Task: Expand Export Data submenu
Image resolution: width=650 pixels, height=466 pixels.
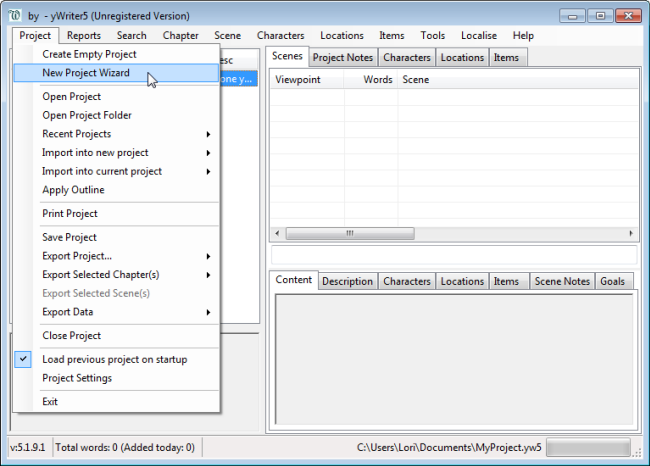Action: coord(208,312)
